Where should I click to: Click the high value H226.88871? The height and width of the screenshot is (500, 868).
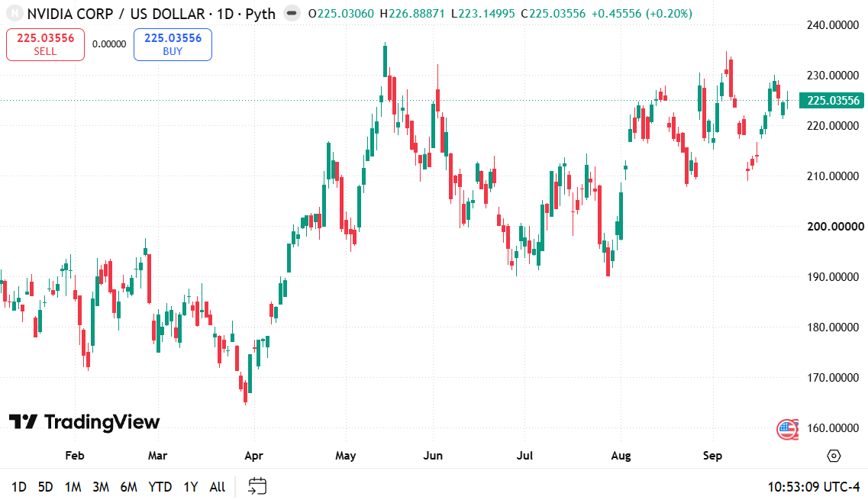coord(412,13)
